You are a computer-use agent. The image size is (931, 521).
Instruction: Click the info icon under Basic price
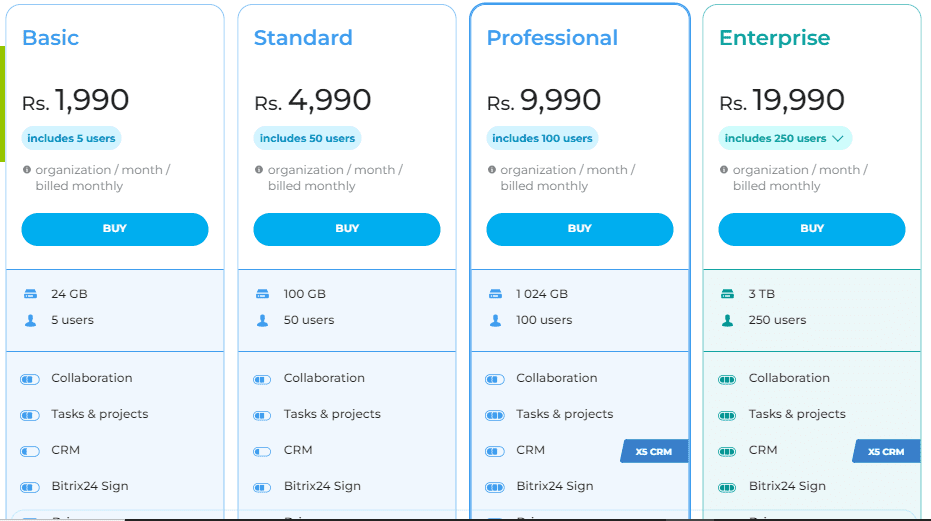pos(27,170)
